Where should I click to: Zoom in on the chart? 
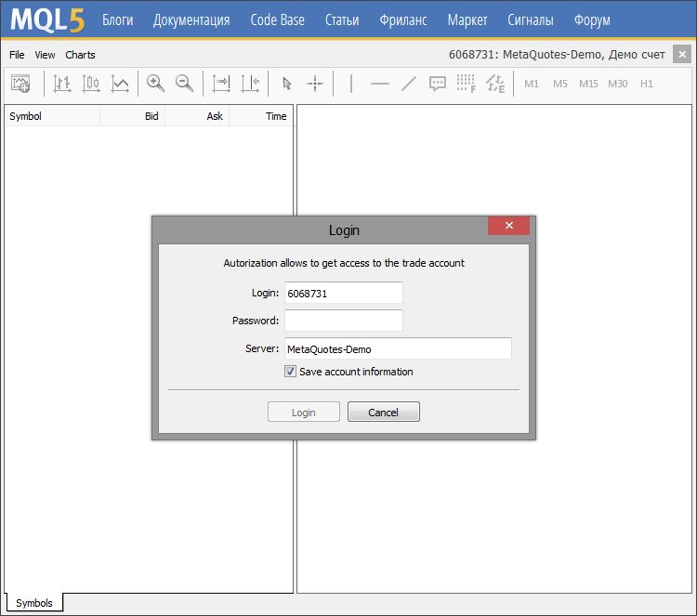156,84
